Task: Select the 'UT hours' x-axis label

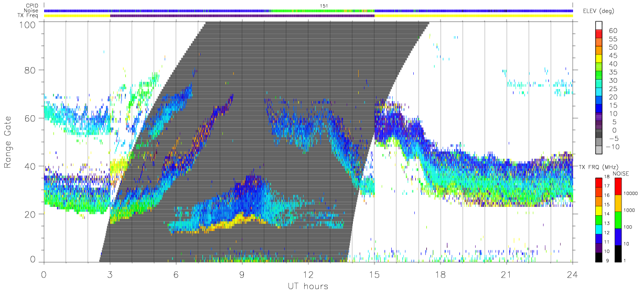Action: tap(307, 287)
